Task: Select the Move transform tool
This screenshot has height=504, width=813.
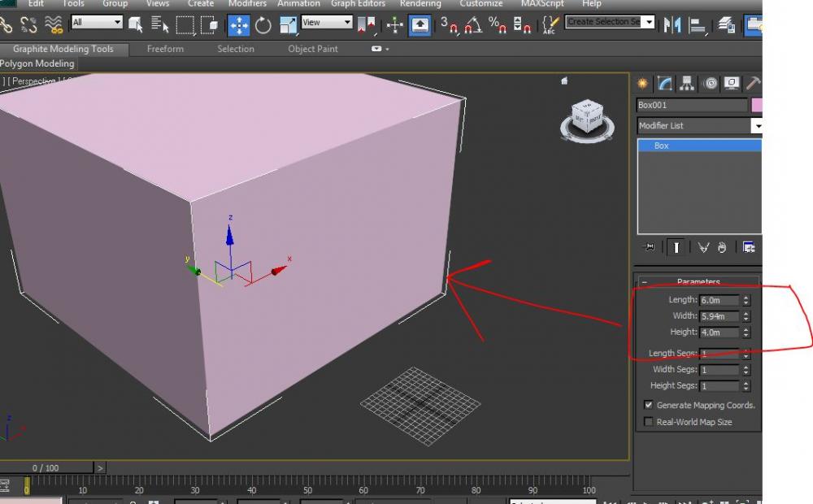Action: click(x=238, y=25)
